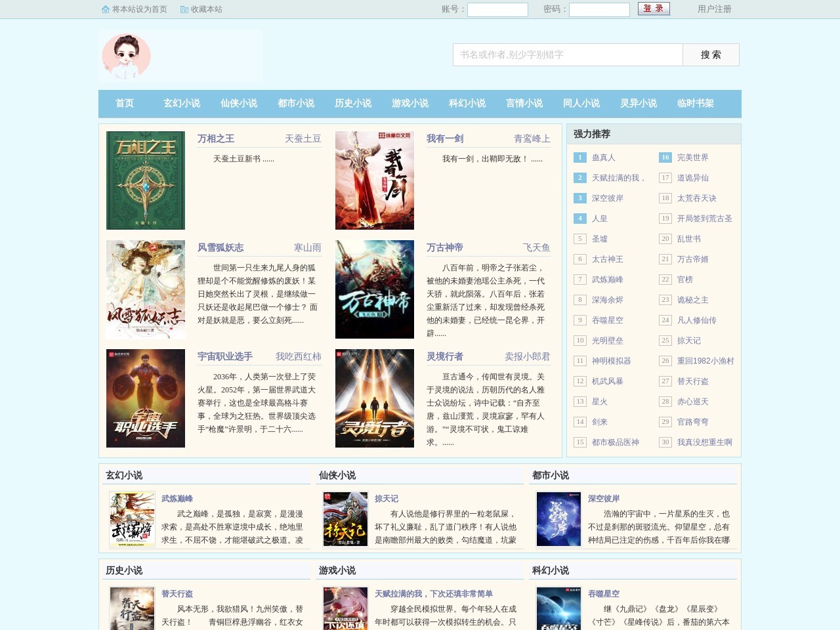840x630 pixels.
Task: Click the 用户注册 registration link
Action: (714, 9)
